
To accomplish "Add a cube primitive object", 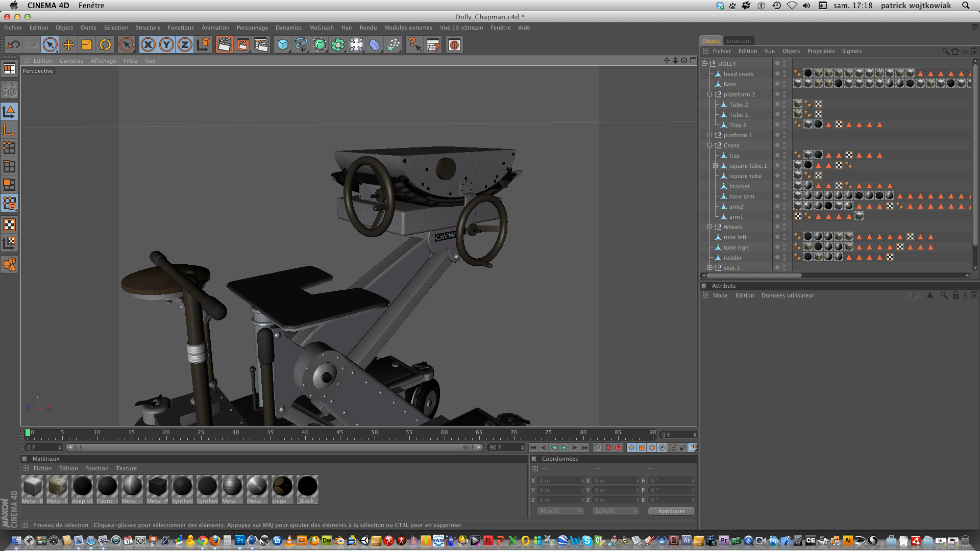I will [283, 45].
